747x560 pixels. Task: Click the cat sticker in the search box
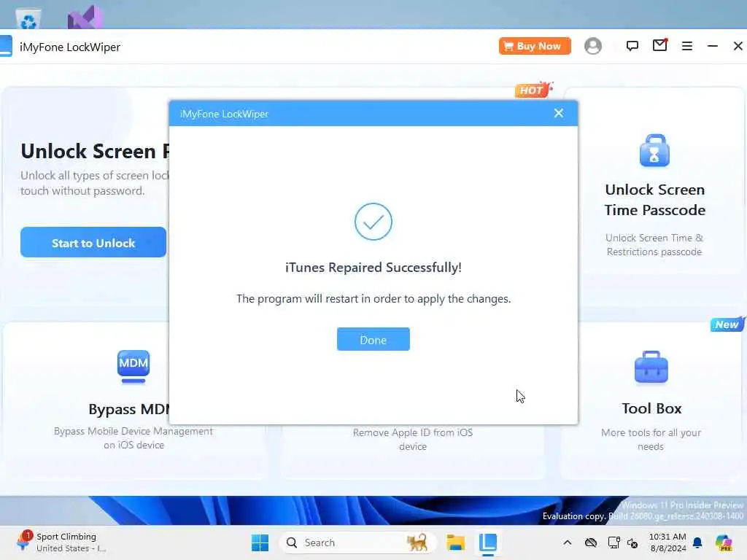click(x=417, y=542)
